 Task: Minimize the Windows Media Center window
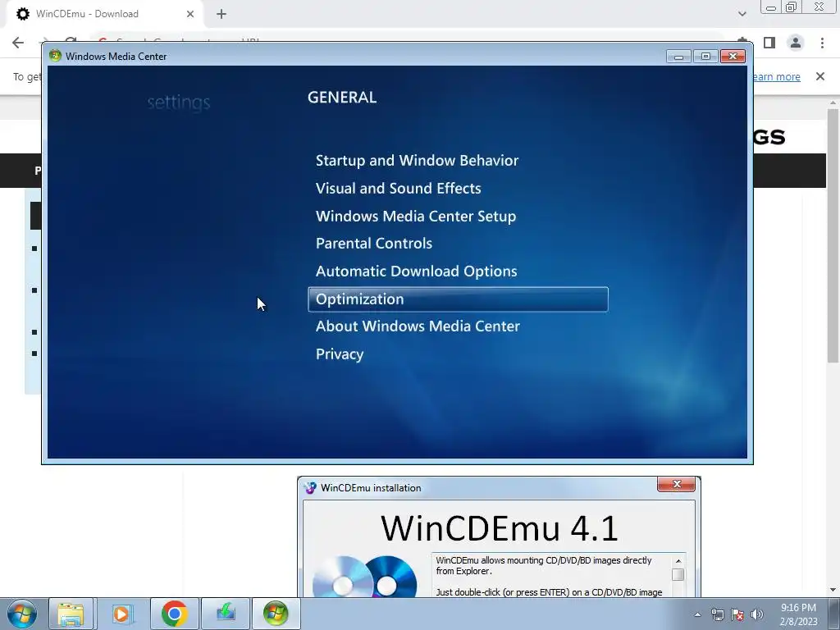pyautogui.click(x=678, y=57)
